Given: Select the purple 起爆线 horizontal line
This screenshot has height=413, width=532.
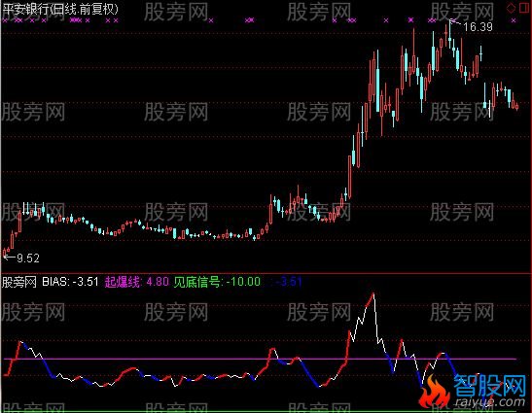Looking at the screenshot, I should 260,359.
